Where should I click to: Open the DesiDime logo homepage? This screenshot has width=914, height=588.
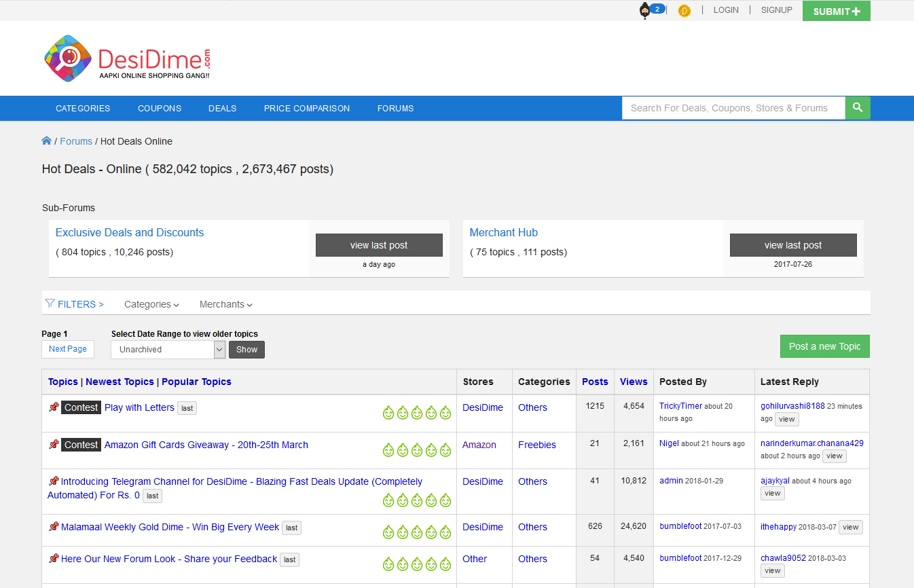[x=127, y=59]
